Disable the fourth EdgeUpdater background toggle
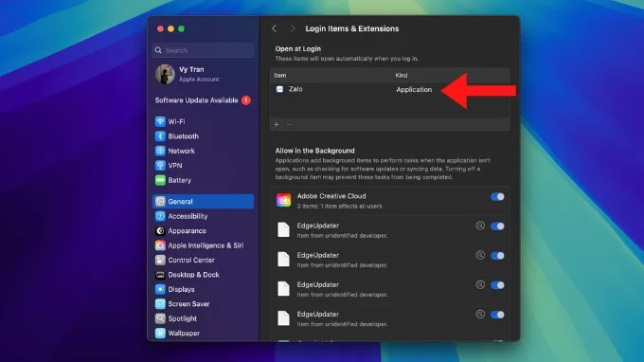This screenshot has height=362, width=644. tap(497, 315)
